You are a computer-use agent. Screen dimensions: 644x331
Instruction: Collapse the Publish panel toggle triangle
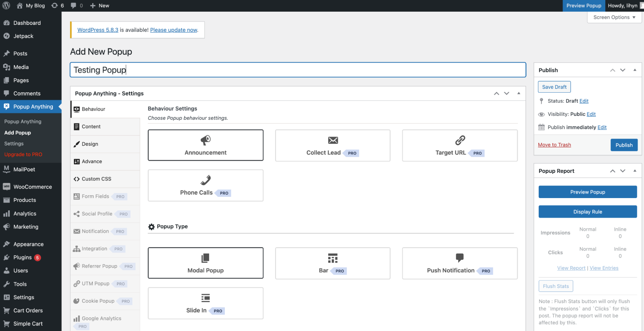635,70
